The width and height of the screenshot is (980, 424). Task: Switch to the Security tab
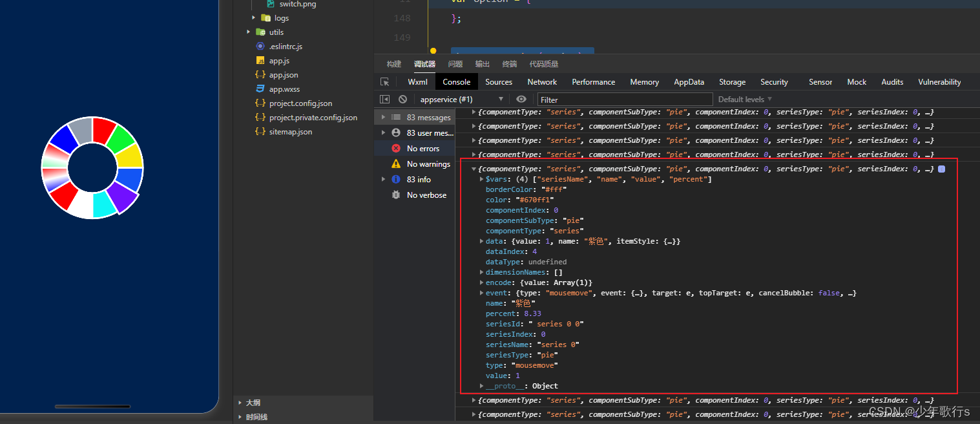775,82
